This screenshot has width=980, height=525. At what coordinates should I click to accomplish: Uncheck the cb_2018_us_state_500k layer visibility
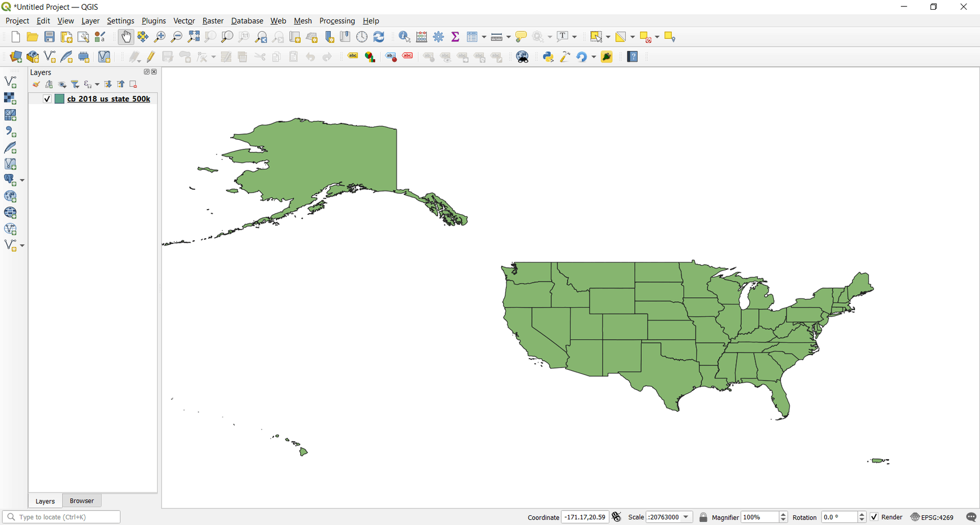click(47, 98)
